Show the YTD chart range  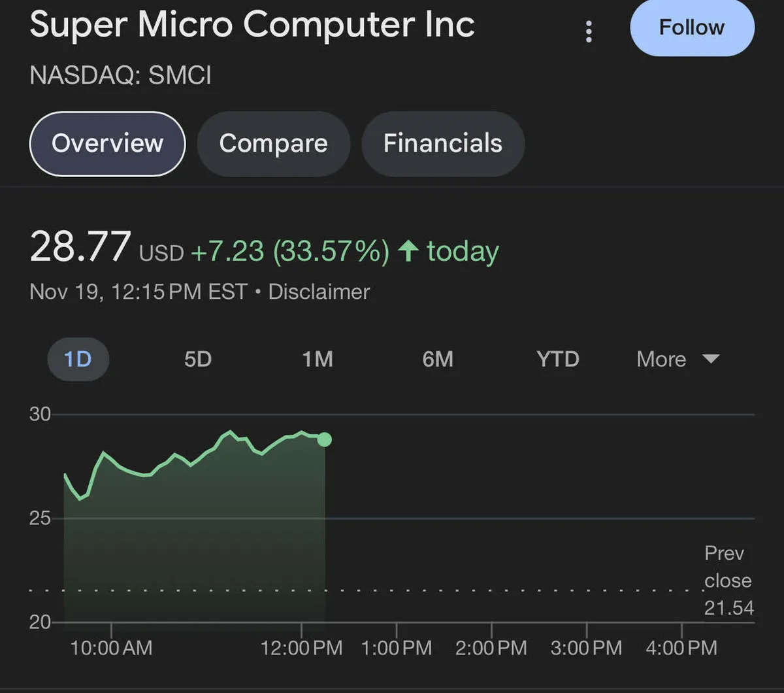tap(558, 359)
